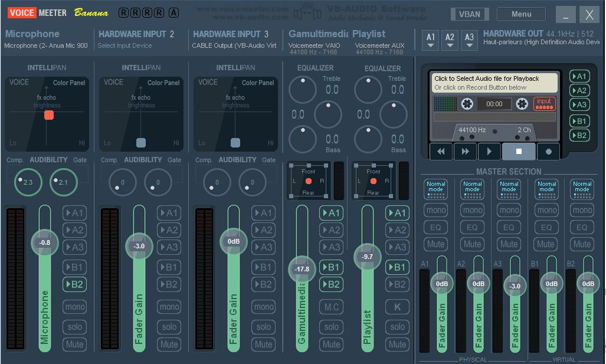Click the Playlist fader knob at -9.7
Viewport: 606px width, 364px height.
tap(368, 257)
